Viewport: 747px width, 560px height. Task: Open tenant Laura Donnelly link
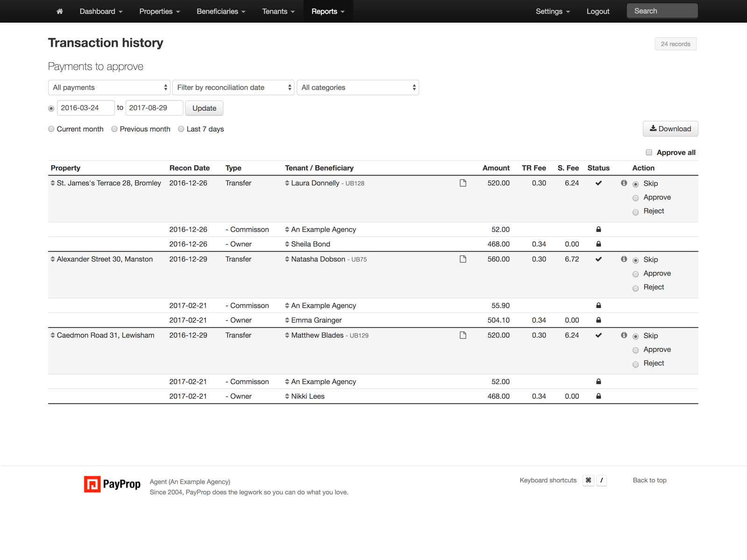point(315,183)
